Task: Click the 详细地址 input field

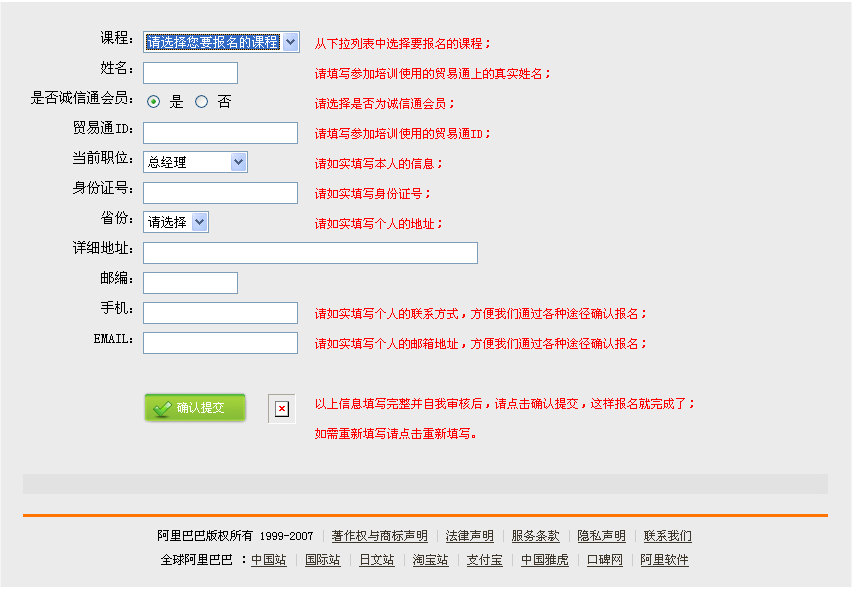Action: 310,253
